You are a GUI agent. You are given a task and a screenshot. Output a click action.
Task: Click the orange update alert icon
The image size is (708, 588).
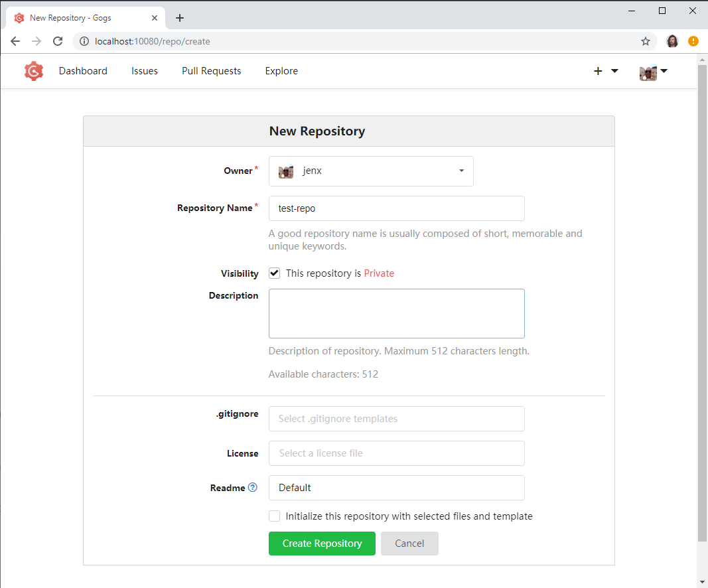click(x=693, y=40)
